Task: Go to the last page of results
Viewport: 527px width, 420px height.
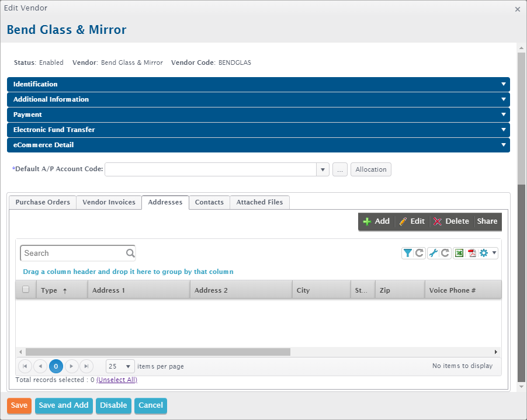Action: point(86,366)
